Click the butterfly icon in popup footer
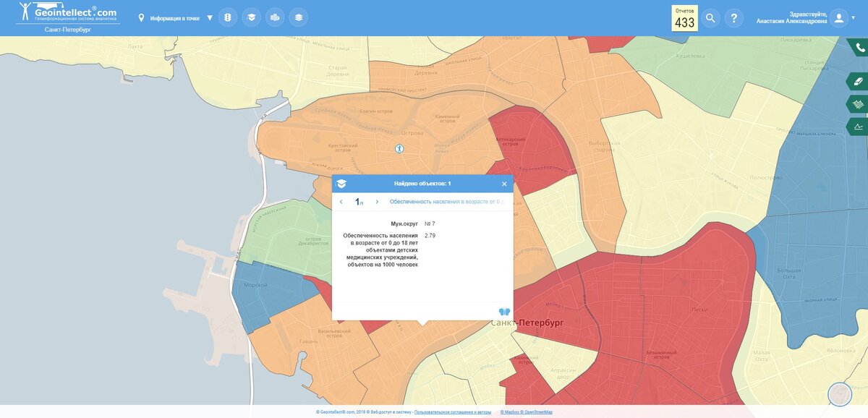868x418 pixels. pos(504,312)
